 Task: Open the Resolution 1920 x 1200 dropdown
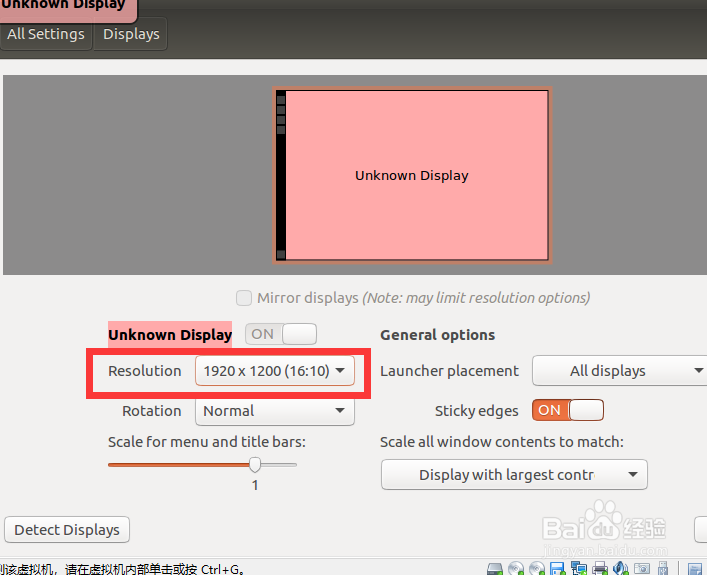275,371
